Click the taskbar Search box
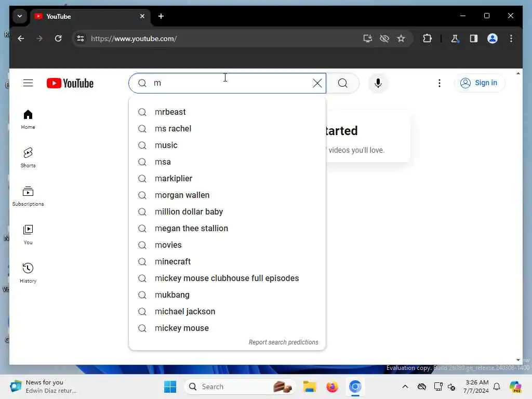 pyautogui.click(x=240, y=387)
